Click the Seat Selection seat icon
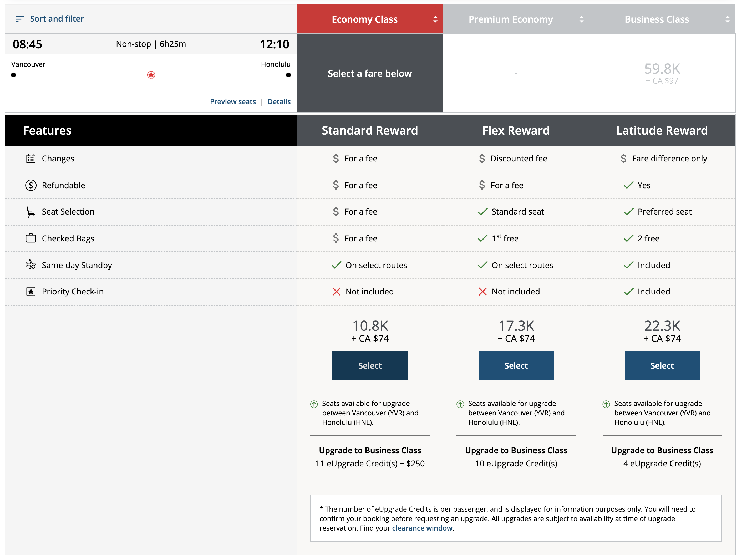Screen dimensions: 742x560 [x=31, y=212]
